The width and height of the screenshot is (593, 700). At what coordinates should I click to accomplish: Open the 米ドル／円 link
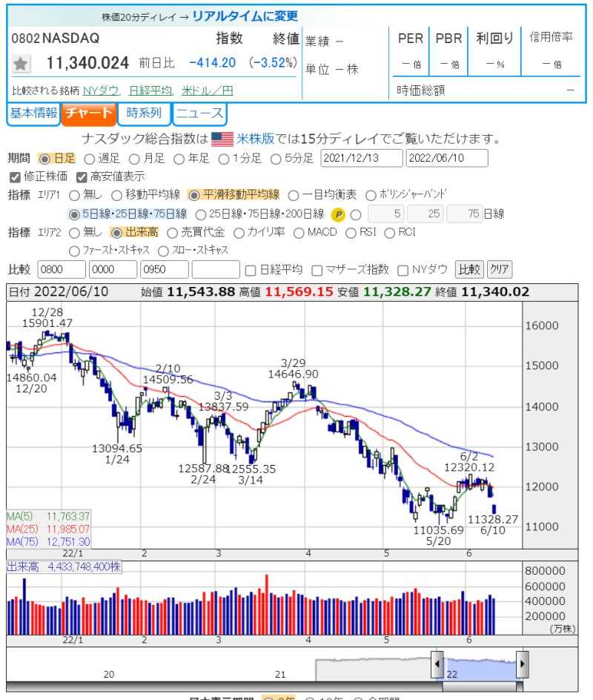coord(208,90)
